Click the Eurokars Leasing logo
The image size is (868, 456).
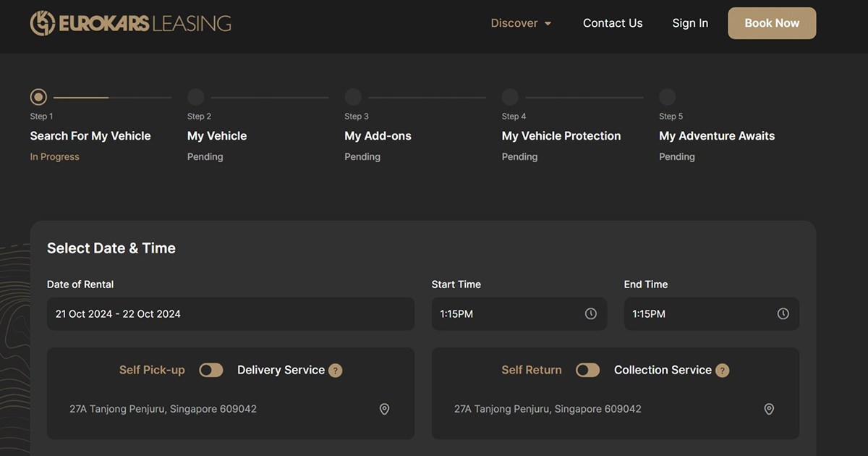coord(131,23)
